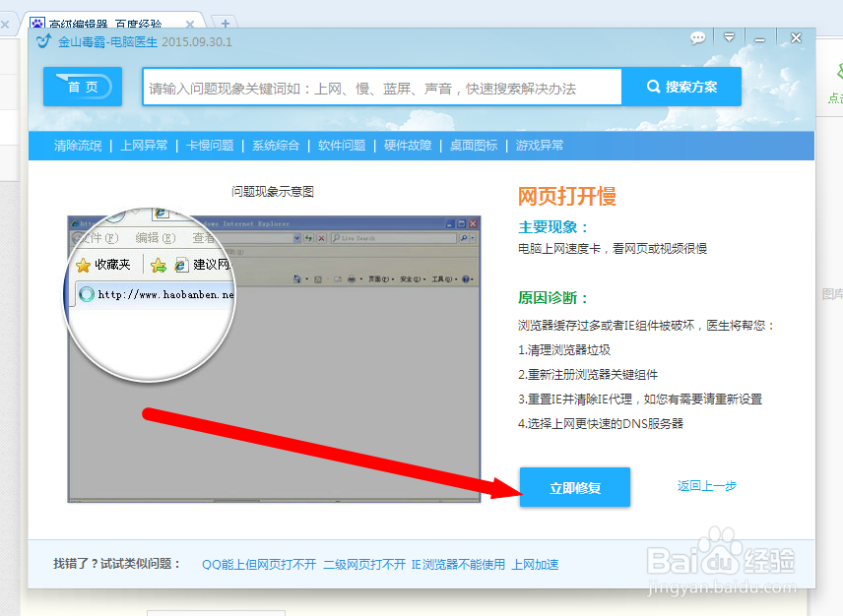The width and height of the screenshot is (843, 616).
Task: Open the 上网加速 link
Action: coord(535,565)
